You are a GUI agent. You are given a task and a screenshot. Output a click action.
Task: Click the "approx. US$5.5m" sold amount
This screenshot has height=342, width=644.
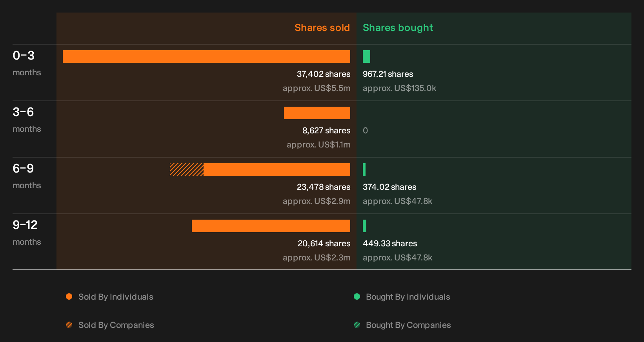pyautogui.click(x=317, y=88)
